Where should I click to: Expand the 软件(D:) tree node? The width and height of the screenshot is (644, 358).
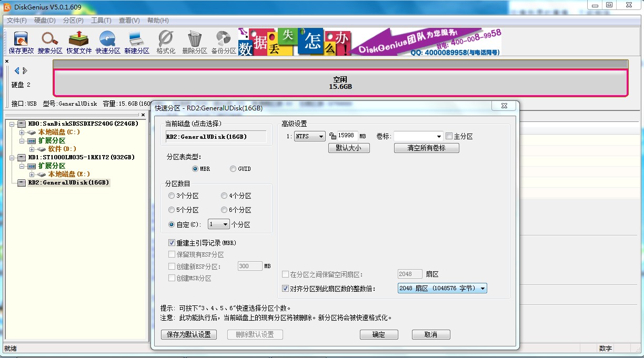coord(32,149)
